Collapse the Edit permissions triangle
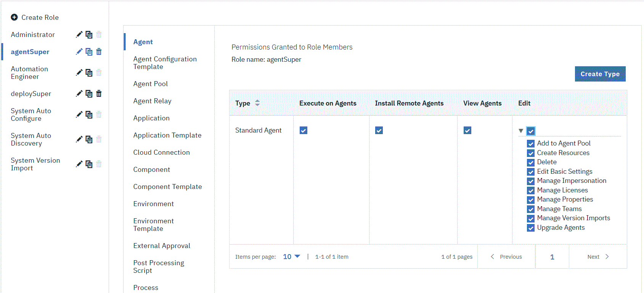This screenshot has height=293, width=644. point(521,131)
